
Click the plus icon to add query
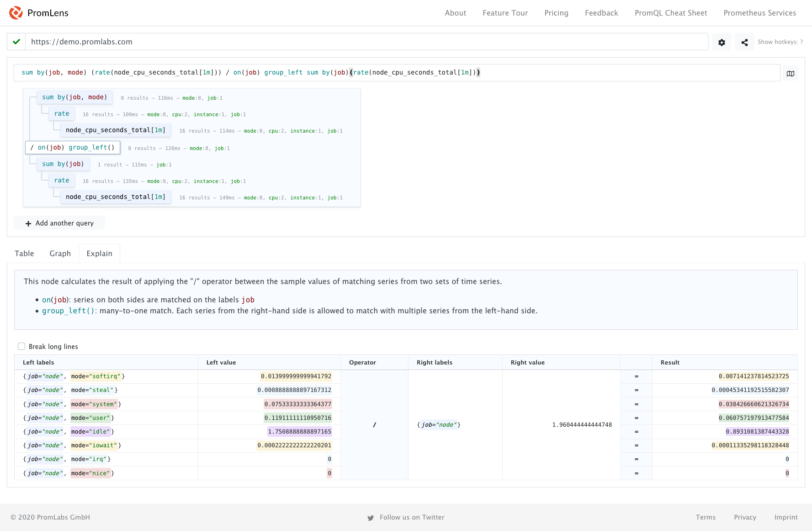coord(28,223)
